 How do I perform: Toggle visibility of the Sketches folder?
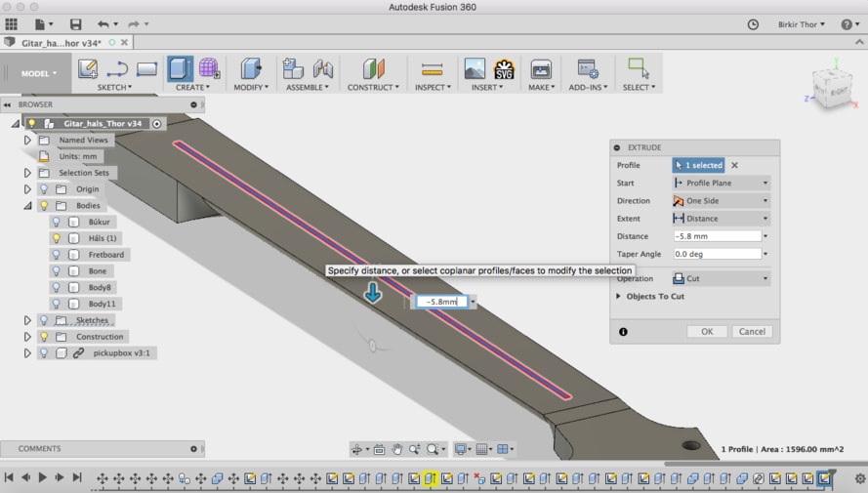tap(44, 320)
